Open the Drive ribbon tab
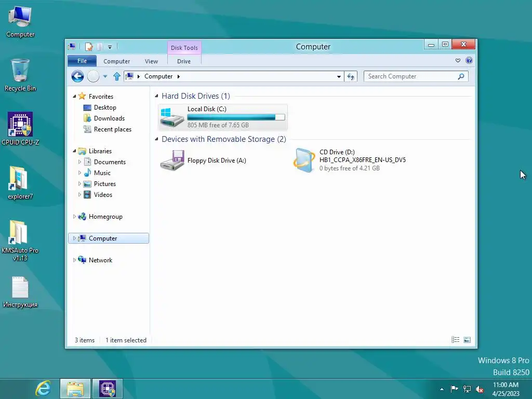The height and width of the screenshot is (399, 532). 184,61
